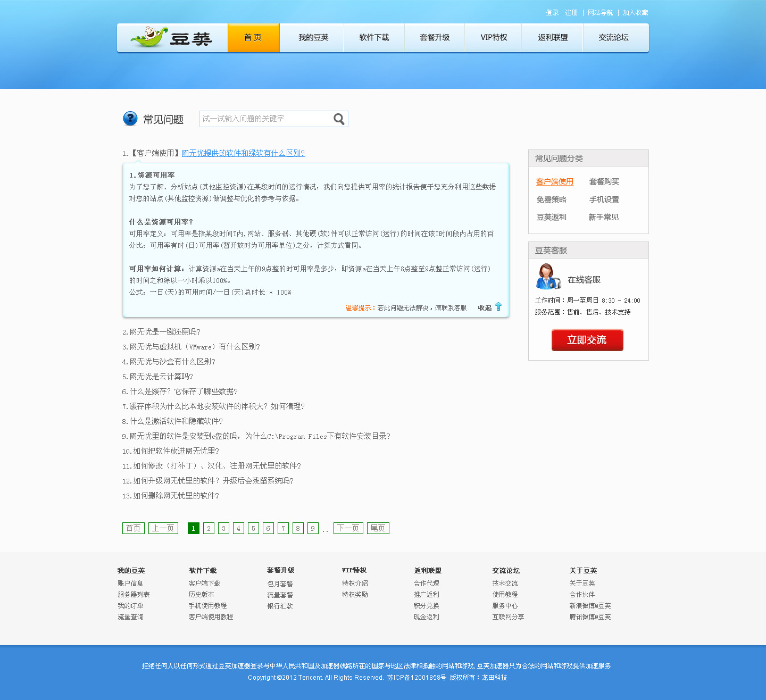Open footer link 手机使用教程

coord(207,606)
